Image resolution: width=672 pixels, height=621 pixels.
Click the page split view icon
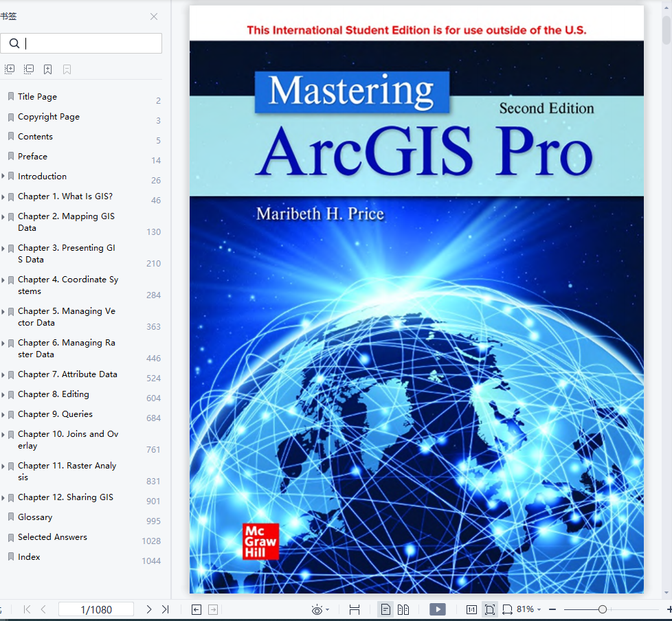tap(355, 609)
